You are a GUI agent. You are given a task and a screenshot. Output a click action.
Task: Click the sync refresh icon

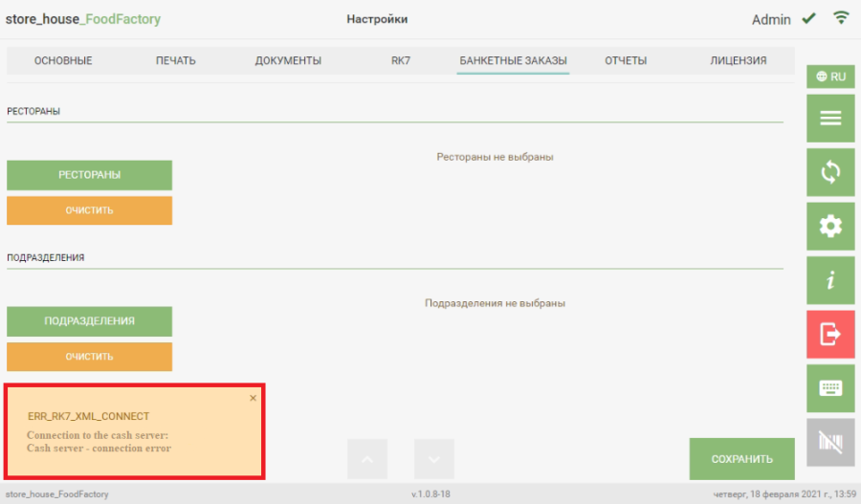coord(830,172)
